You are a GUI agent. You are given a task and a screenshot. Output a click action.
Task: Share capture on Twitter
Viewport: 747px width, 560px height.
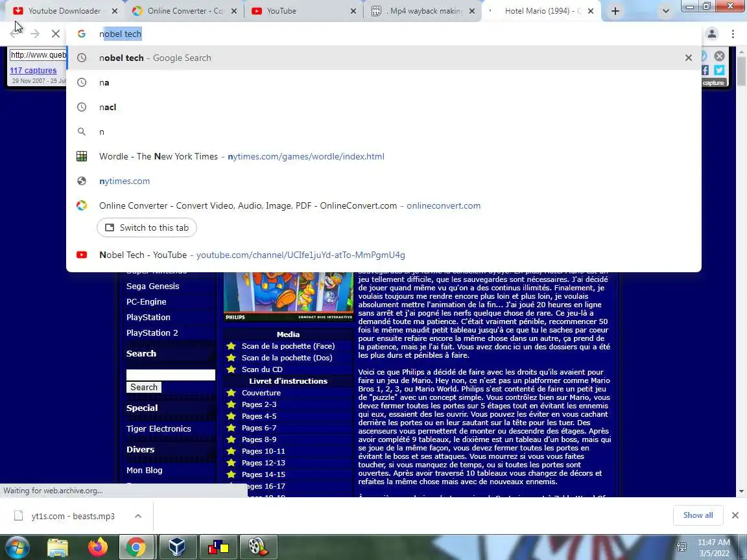click(x=719, y=70)
